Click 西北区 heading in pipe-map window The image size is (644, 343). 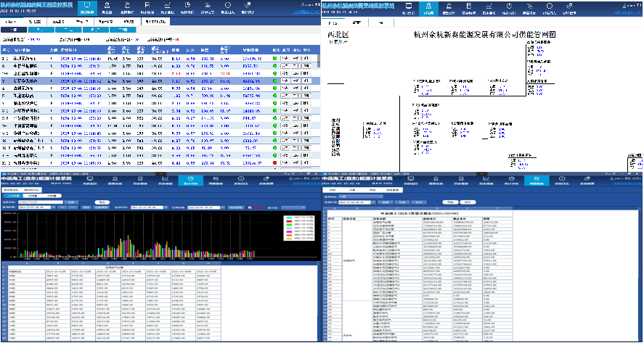pyautogui.click(x=338, y=36)
